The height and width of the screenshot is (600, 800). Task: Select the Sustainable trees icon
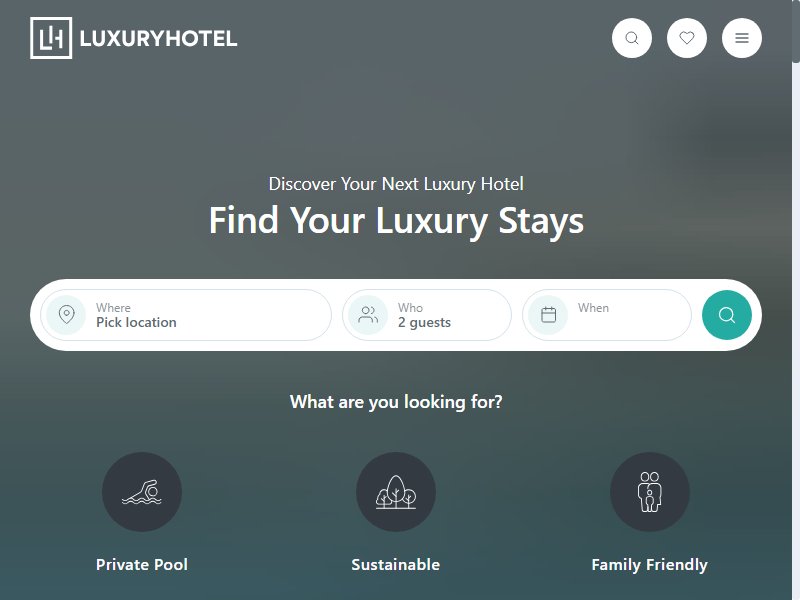pyautogui.click(x=396, y=492)
